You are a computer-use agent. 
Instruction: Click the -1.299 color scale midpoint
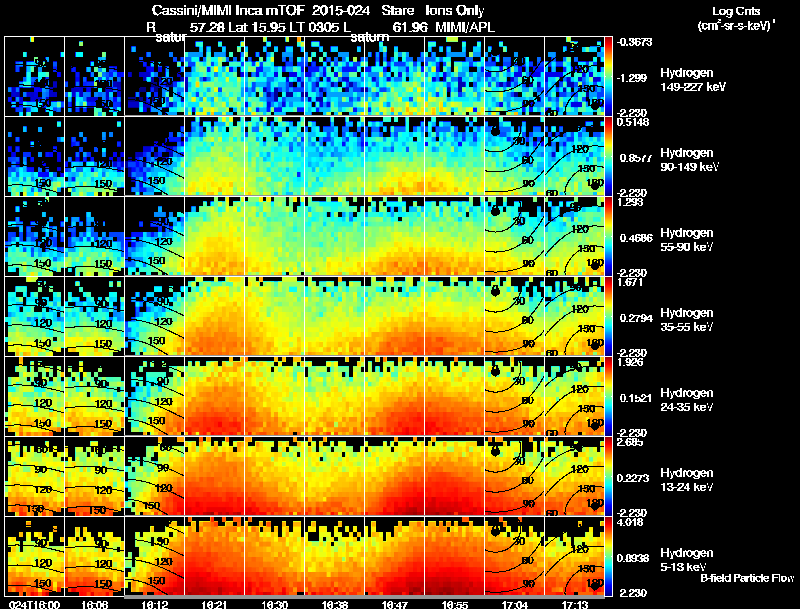632,78
